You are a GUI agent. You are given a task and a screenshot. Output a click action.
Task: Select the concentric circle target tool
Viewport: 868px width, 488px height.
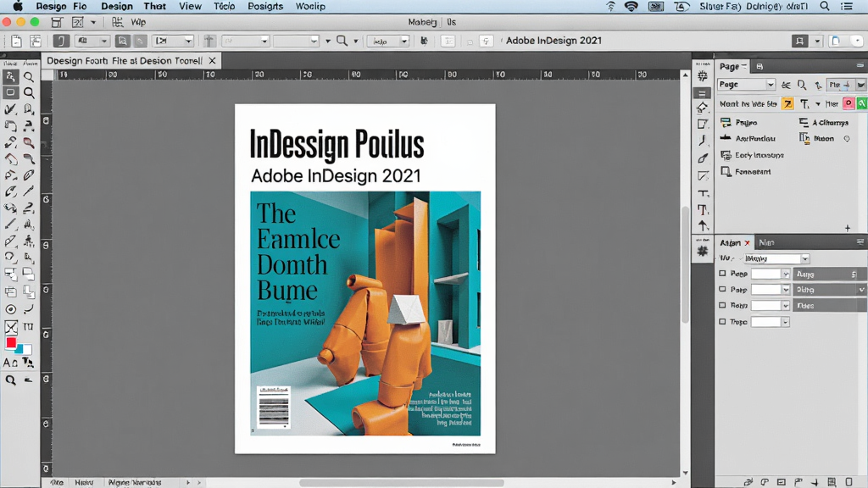pyautogui.click(x=10, y=309)
